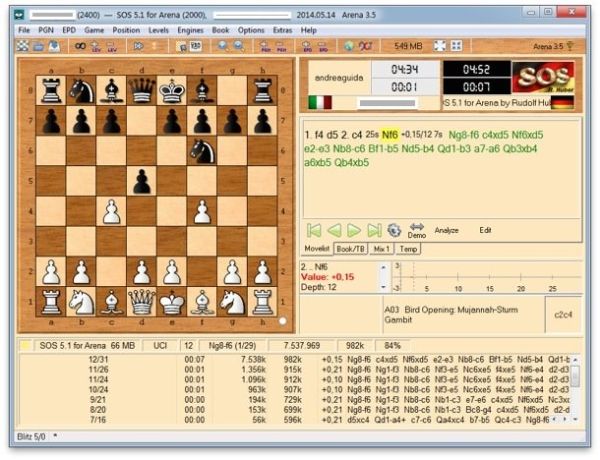The width and height of the screenshot is (600, 460).
Task: Click the c2c4 book move box
Action: 563,314
